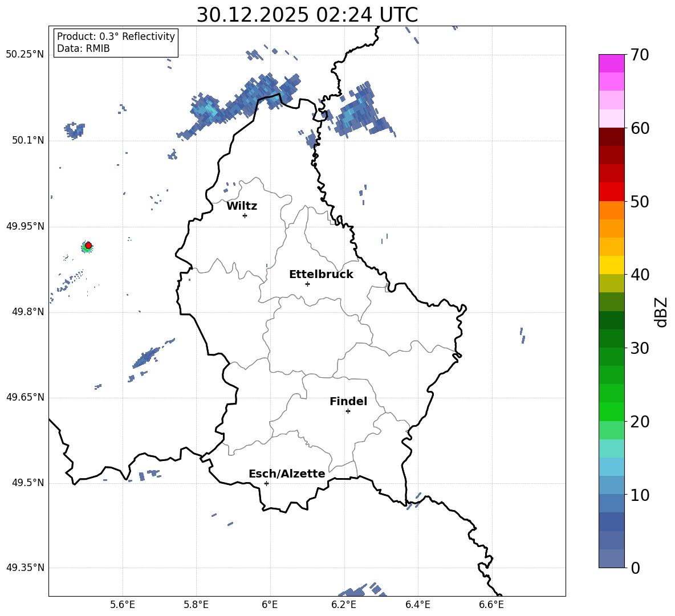
Task: Click the "Data: RMIB" text
Action: [x=83, y=48]
